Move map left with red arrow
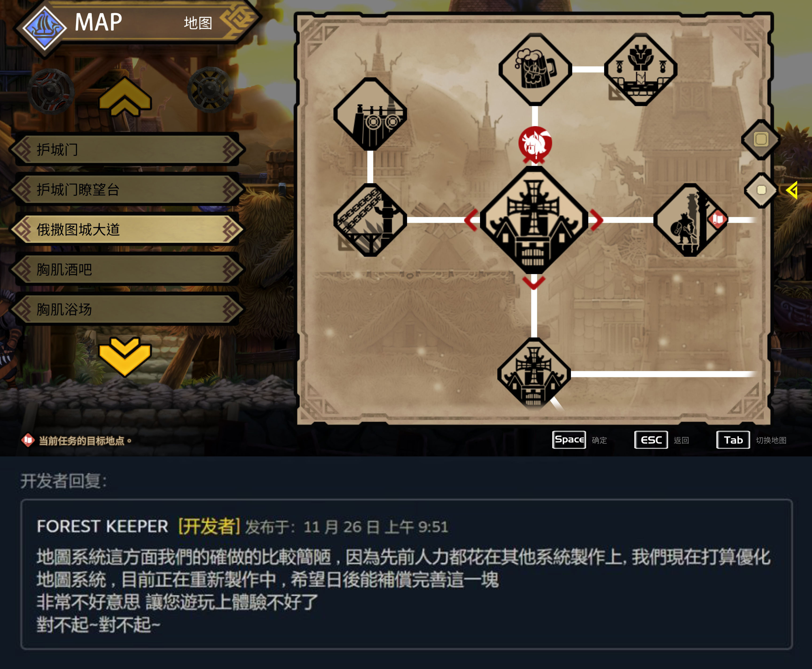812x669 pixels. click(472, 220)
